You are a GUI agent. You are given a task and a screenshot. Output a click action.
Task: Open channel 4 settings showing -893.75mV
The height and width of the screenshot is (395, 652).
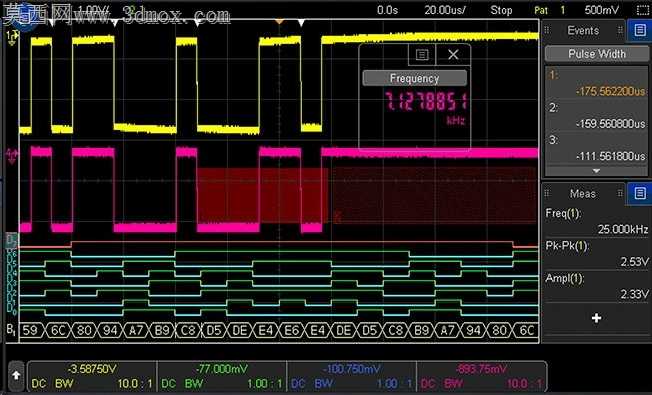click(x=482, y=376)
